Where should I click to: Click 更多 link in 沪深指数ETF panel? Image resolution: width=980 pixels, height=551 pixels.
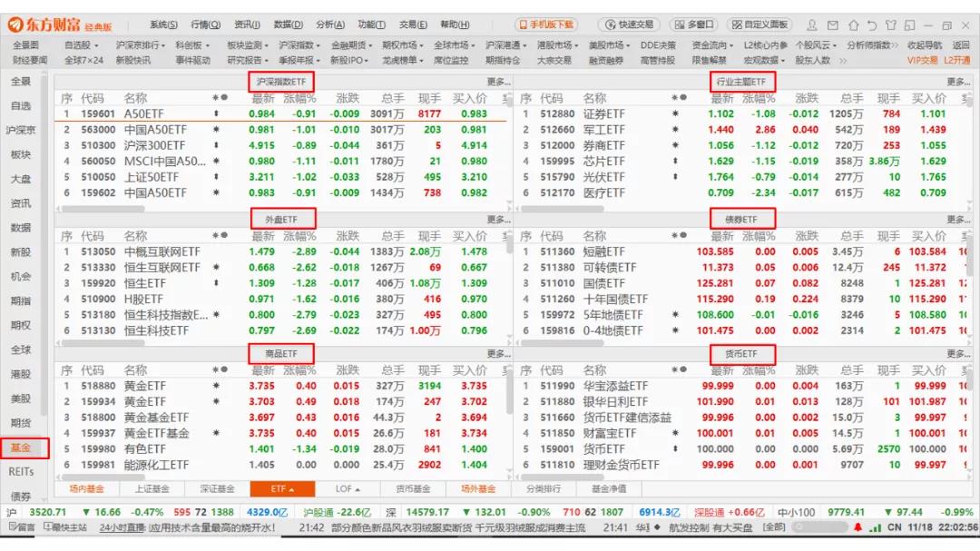coord(498,82)
